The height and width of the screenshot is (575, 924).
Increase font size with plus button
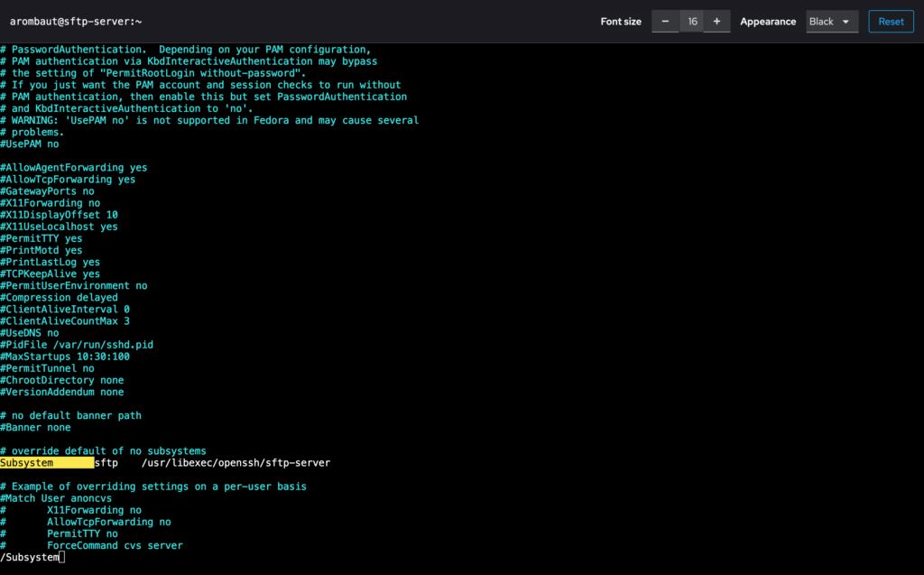[716, 22]
